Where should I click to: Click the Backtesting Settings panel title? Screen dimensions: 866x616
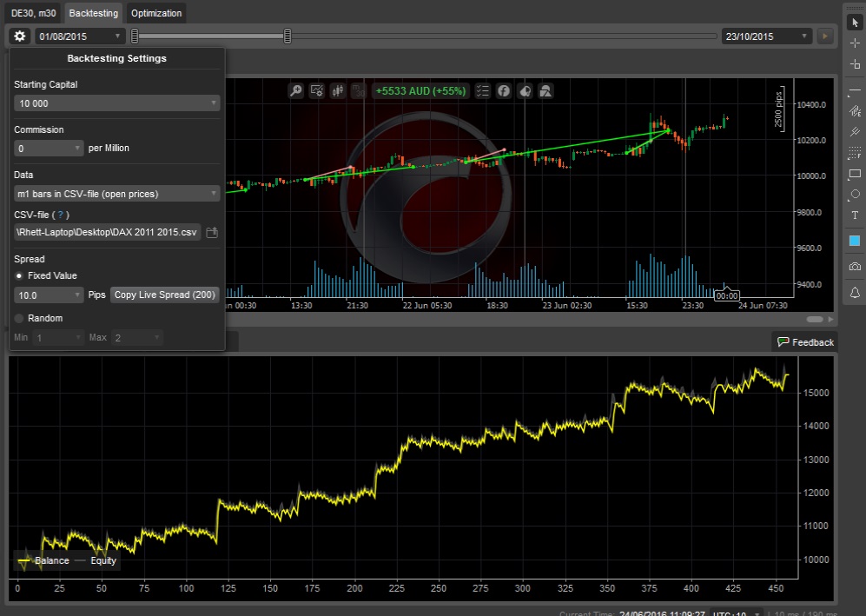tap(116, 58)
